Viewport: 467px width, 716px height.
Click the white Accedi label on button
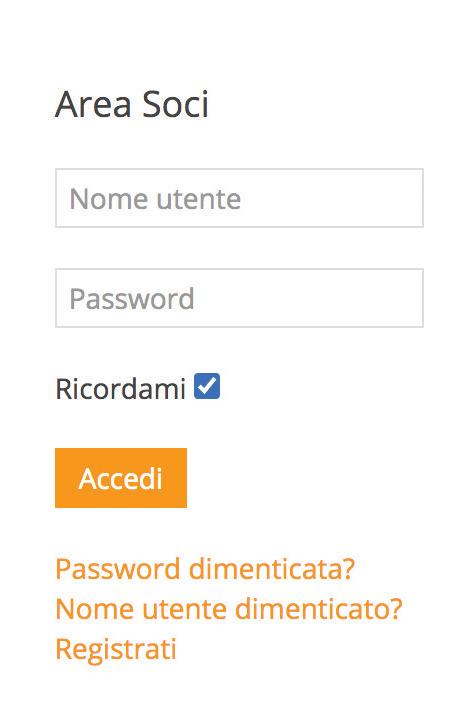[x=121, y=479]
